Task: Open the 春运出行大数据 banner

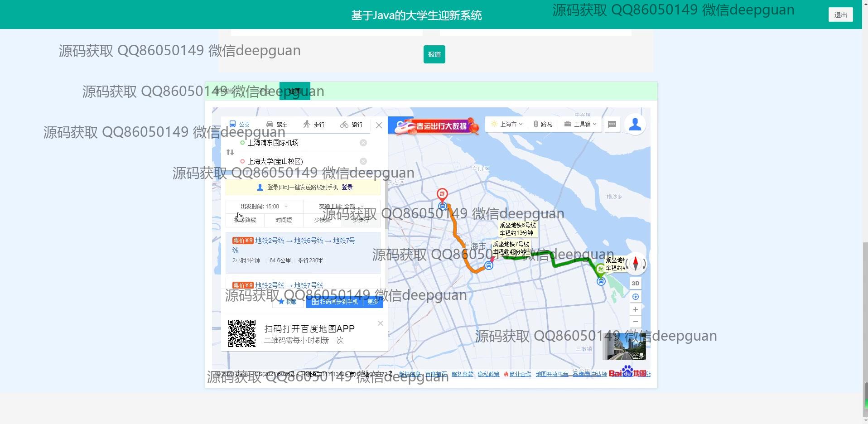Action: pyautogui.click(x=436, y=126)
